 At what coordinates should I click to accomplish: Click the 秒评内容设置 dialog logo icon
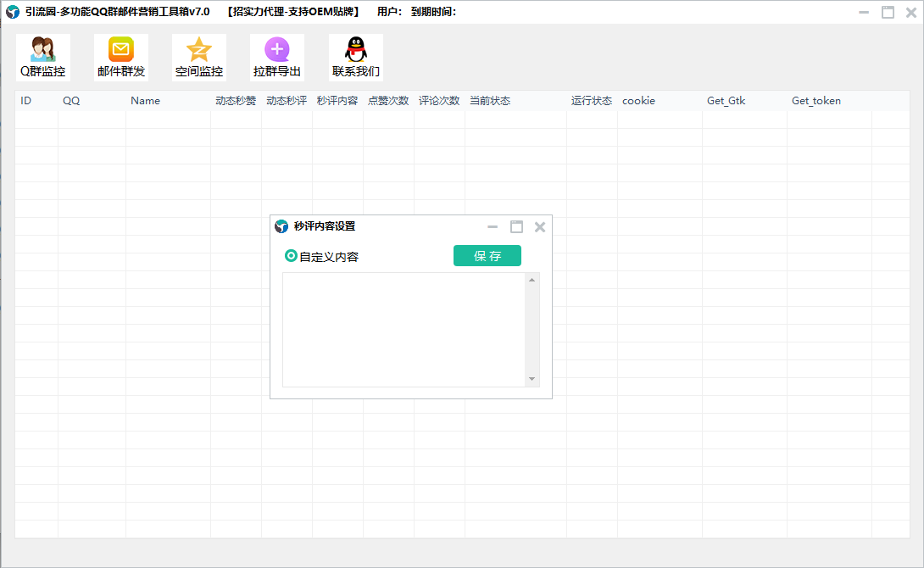pos(281,226)
